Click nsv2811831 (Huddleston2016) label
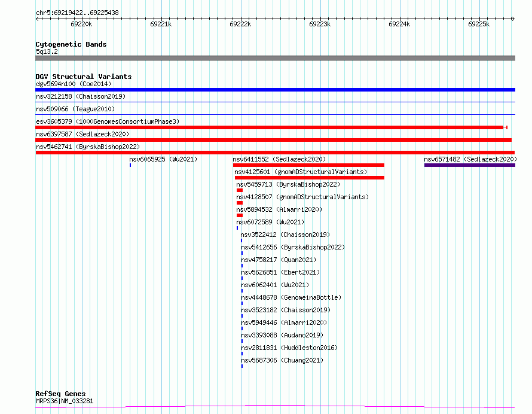The height and width of the screenshot is (414, 532). [x=289, y=348]
